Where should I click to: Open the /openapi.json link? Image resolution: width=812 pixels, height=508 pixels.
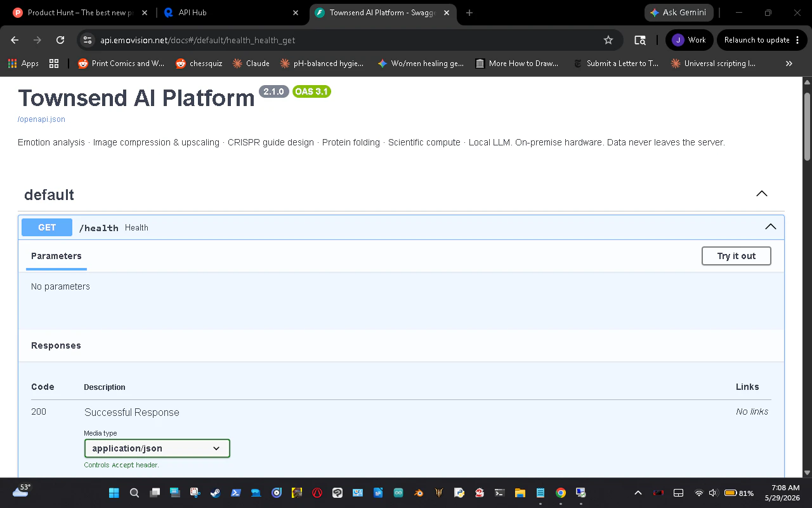41,119
